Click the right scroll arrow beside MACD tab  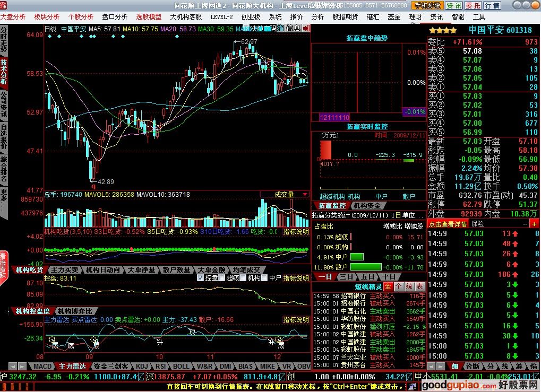coord(22,366)
